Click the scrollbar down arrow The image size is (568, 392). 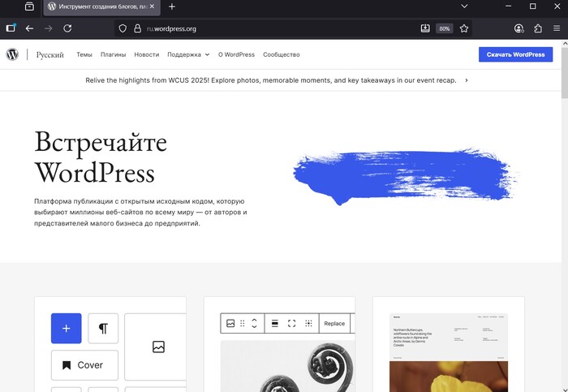tap(565, 389)
